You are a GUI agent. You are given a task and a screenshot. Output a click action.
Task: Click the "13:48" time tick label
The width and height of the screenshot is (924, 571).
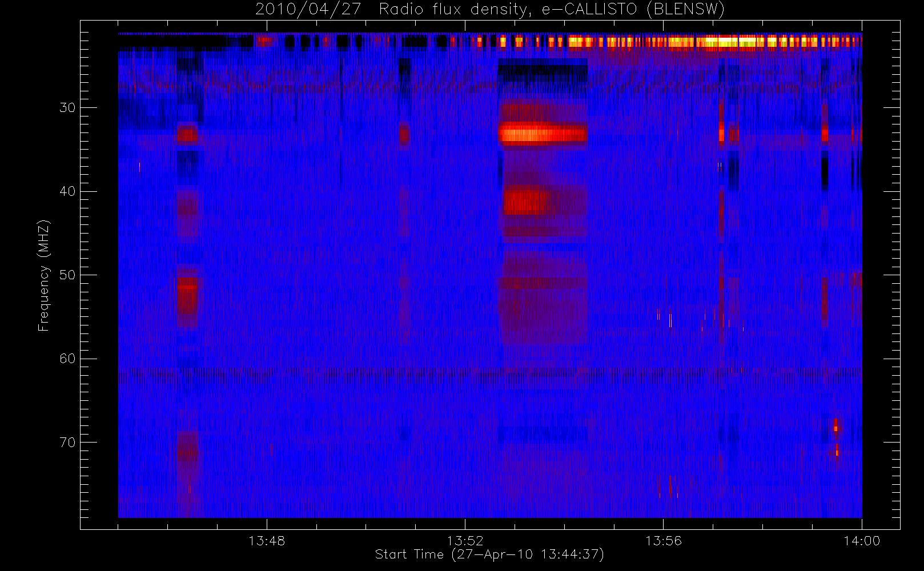(267, 541)
